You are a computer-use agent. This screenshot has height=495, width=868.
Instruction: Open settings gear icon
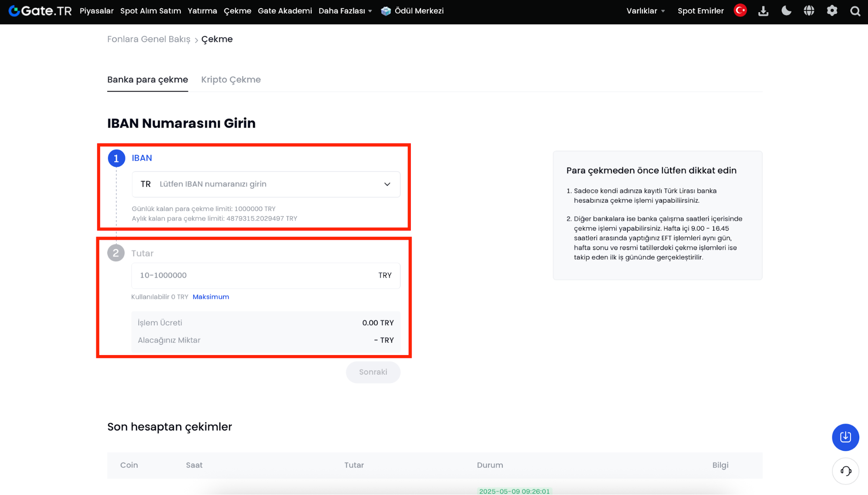click(x=832, y=11)
